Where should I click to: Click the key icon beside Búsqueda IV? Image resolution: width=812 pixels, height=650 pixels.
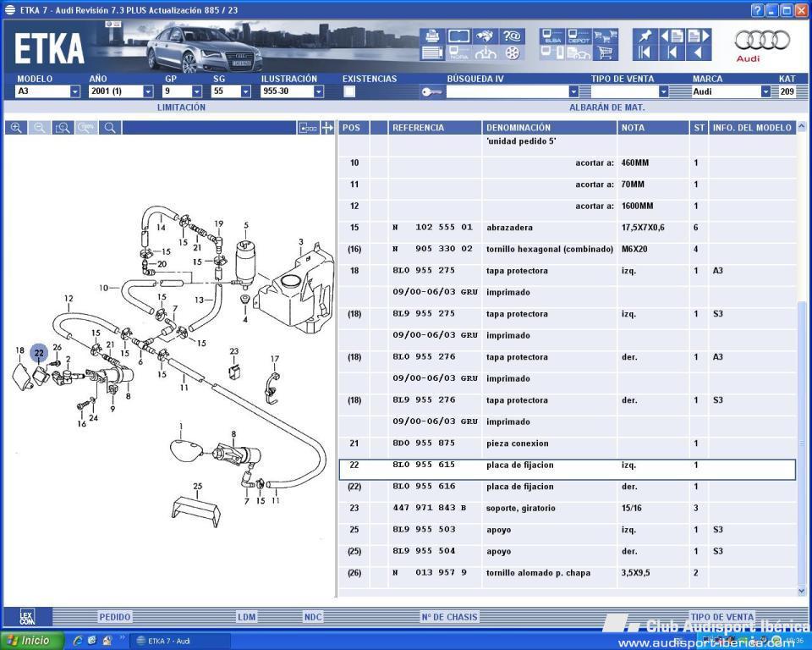(x=431, y=91)
